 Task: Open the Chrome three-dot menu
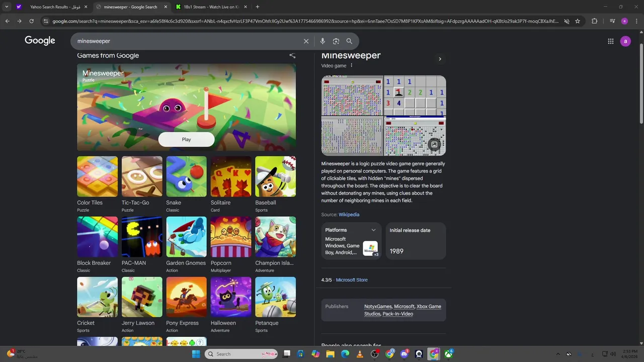636,21
